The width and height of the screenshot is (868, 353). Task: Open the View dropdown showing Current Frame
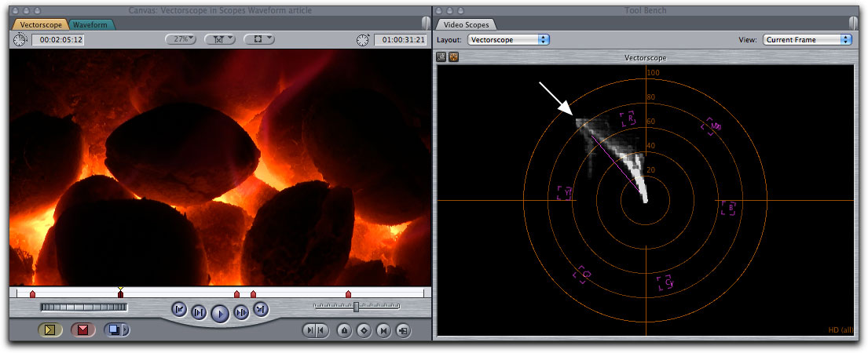(x=807, y=39)
